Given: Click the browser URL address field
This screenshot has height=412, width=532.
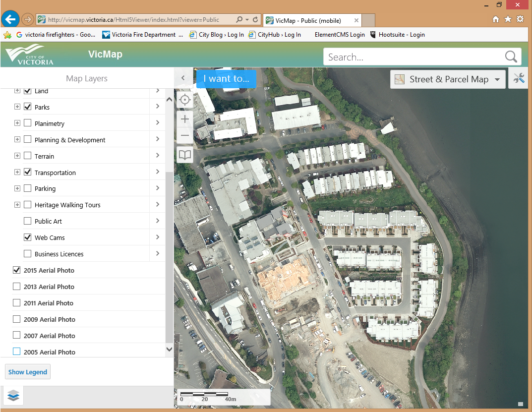Looking at the screenshot, I should pos(133,20).
